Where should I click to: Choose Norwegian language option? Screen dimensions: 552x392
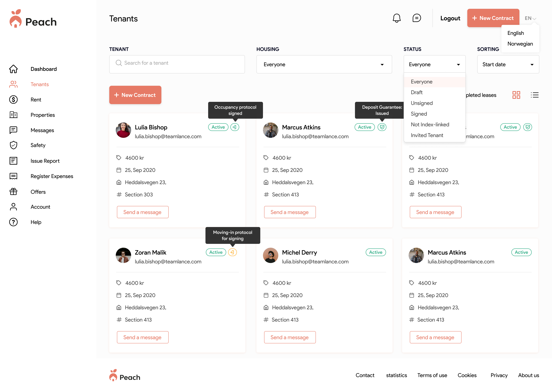tap(520, 44)
